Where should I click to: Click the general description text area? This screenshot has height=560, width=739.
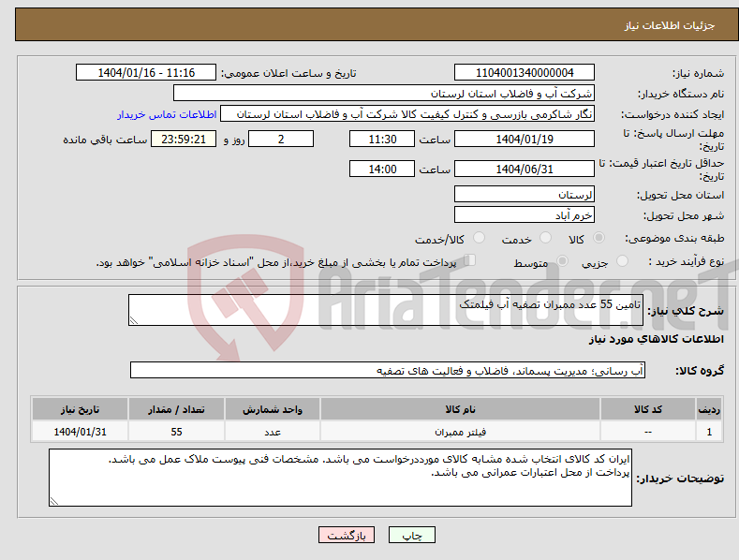click(x=386, y=310)
